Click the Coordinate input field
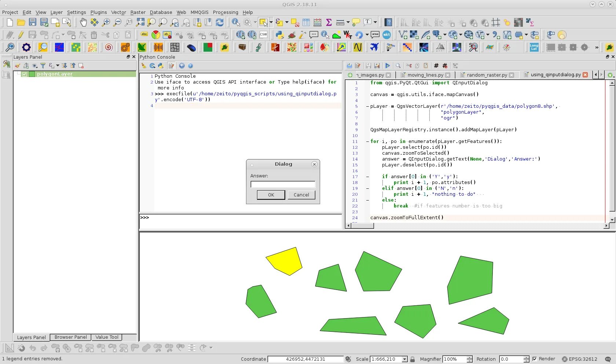 tap(305, 359)
